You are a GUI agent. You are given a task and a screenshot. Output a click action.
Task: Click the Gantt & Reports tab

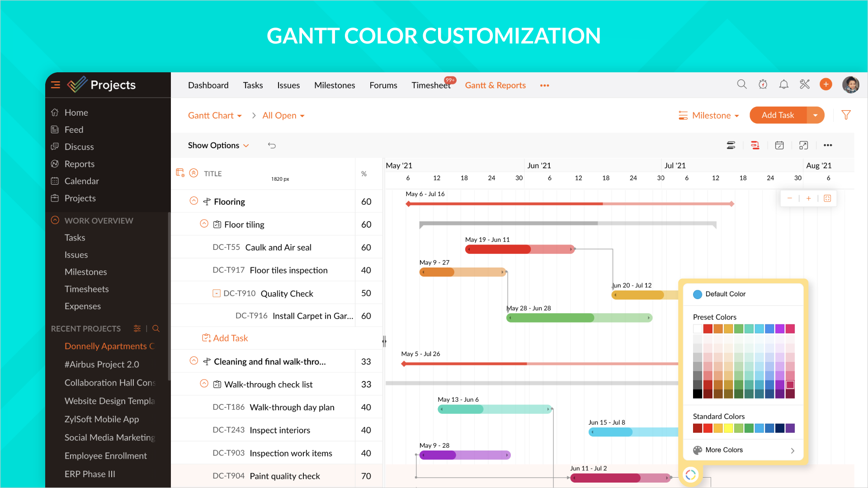tap(495, 84)
